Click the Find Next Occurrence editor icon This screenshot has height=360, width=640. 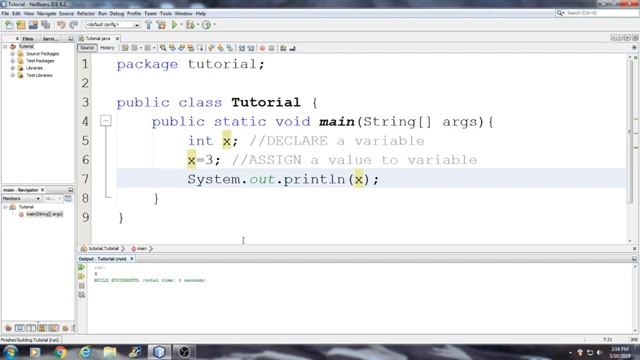[x=181, y=48]
